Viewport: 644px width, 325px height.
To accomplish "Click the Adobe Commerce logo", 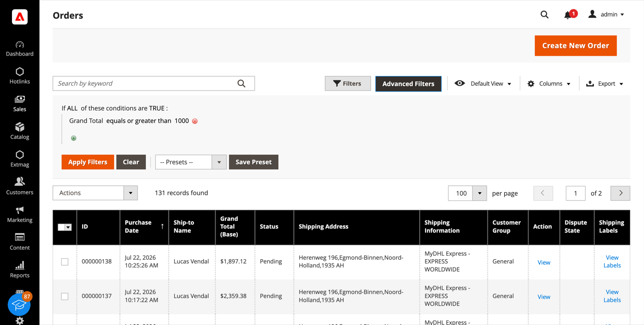I will [20, 17].
